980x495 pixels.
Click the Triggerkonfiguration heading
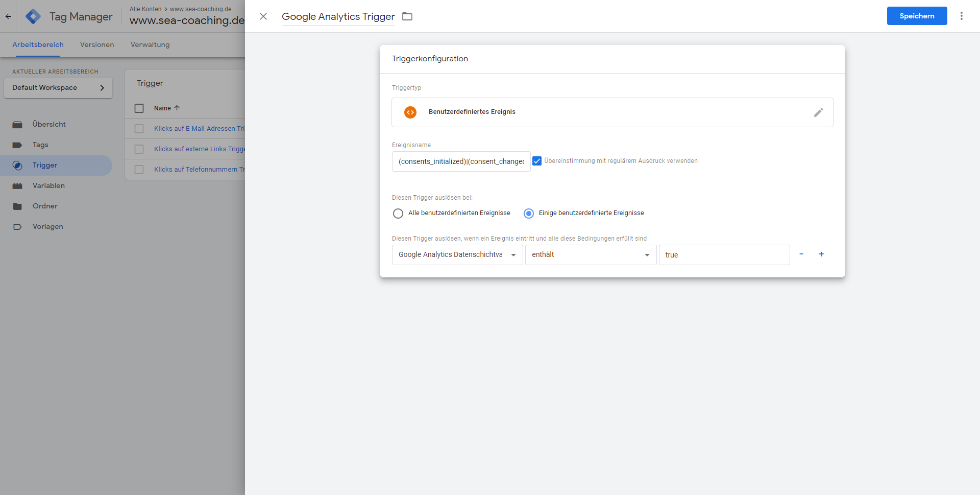(x=430, y=59)
